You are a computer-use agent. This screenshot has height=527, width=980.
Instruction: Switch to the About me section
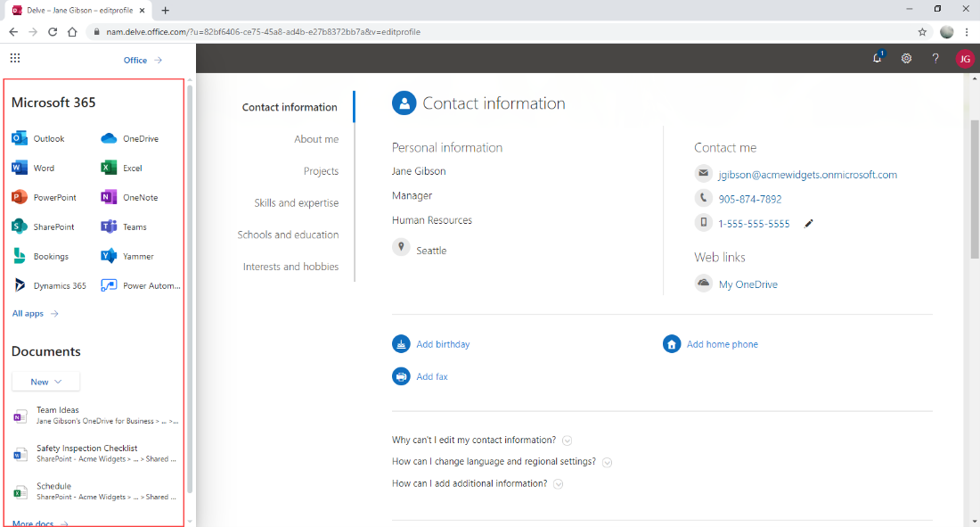317,139
